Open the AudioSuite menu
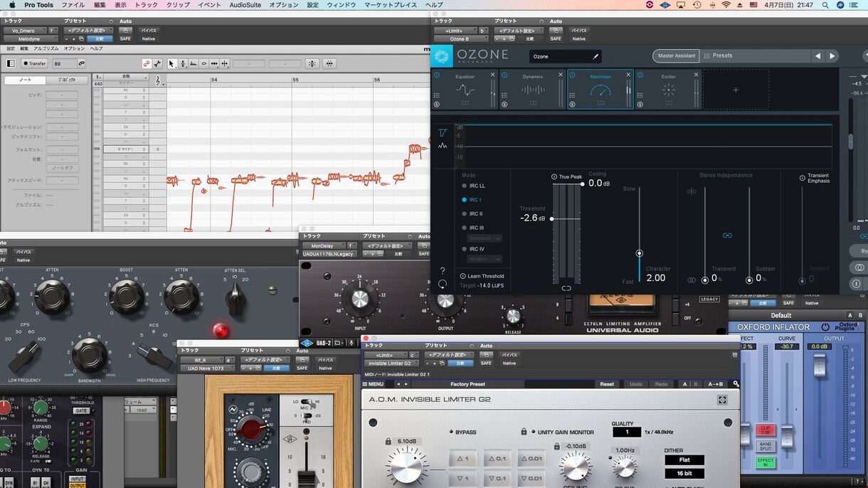 point(245,5)
